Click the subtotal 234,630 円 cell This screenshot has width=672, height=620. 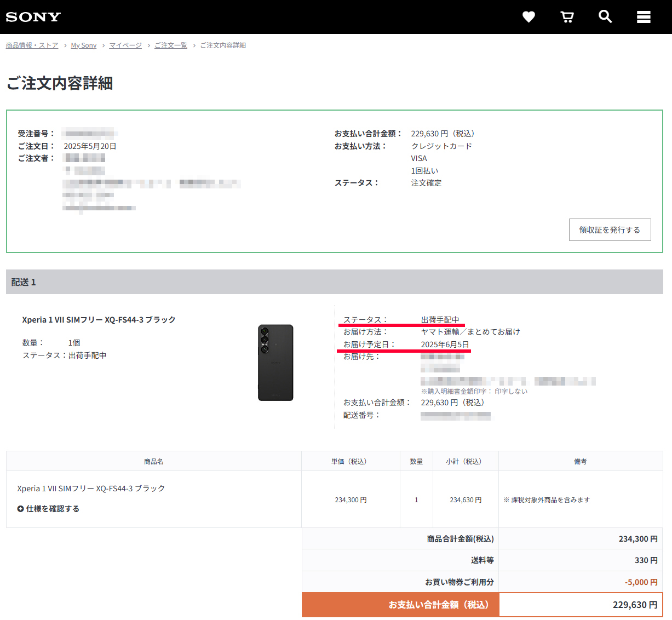coord(466,500)
